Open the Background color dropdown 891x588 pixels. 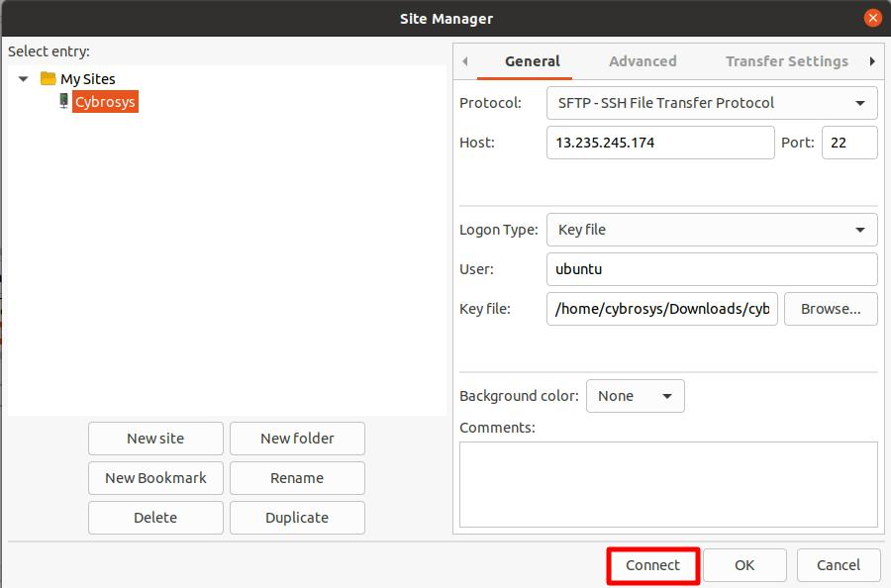pyautogui.click(x=635, y=395)
